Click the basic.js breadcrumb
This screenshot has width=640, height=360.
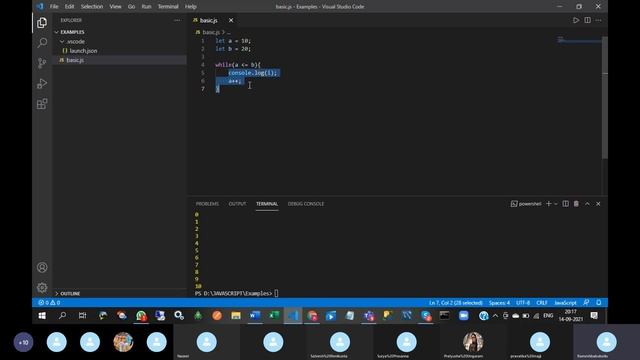pos(211,32)
